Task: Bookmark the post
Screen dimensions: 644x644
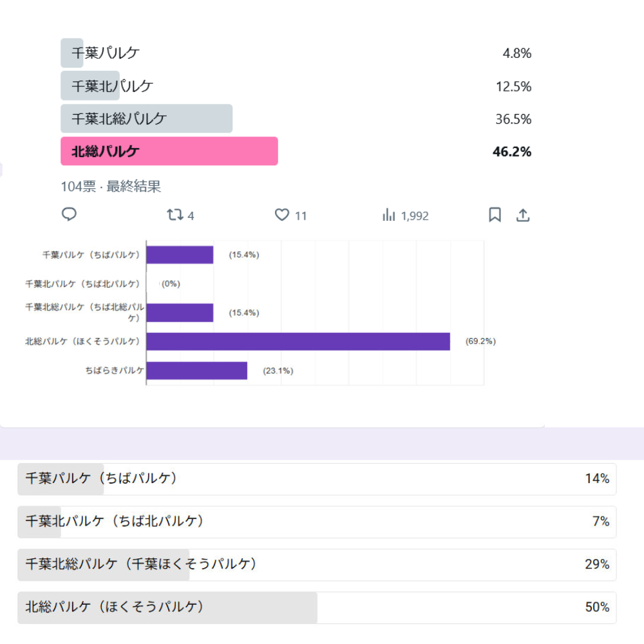Action: [495, 215]
